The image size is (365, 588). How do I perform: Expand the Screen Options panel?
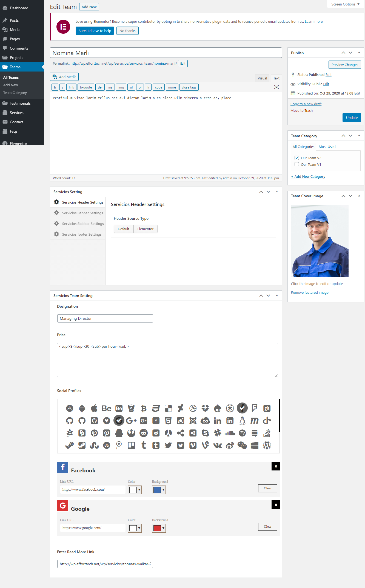(x=345, y=4)
